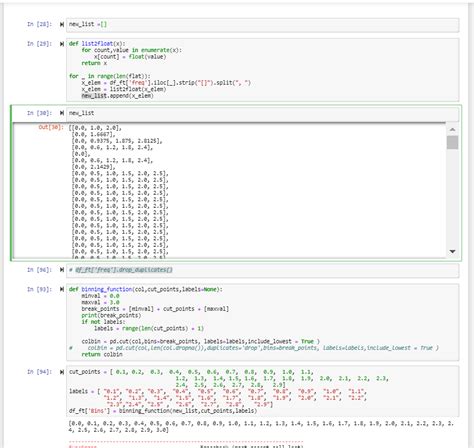Click the line 'return colbin'
The height and width of the screenshot is (448, 474).
click(102, 354)
